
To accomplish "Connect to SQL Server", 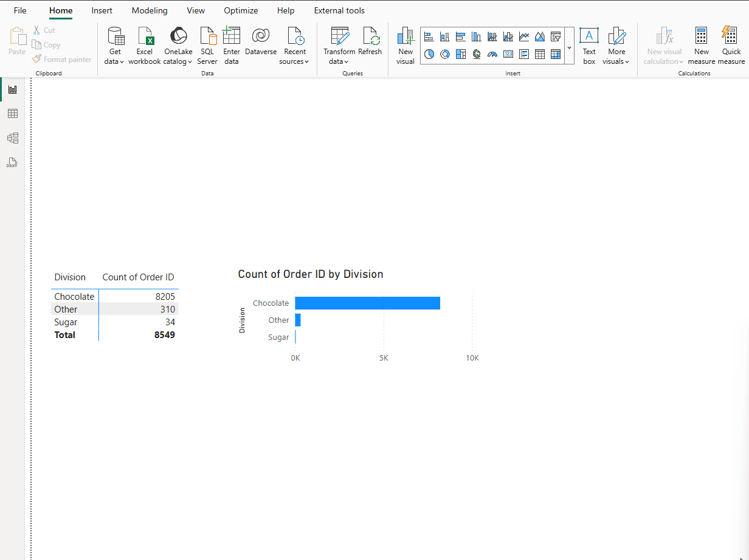I will [x=207, y=46].
